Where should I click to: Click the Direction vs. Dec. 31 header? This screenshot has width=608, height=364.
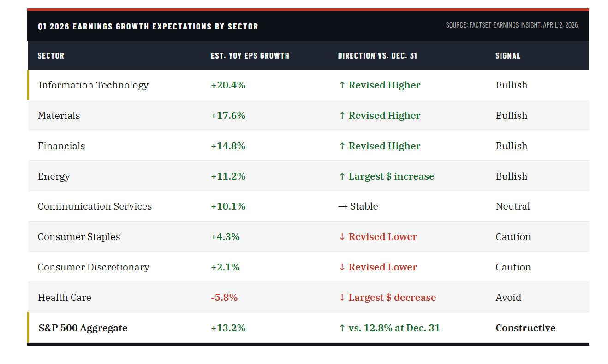tap(377, 56)
